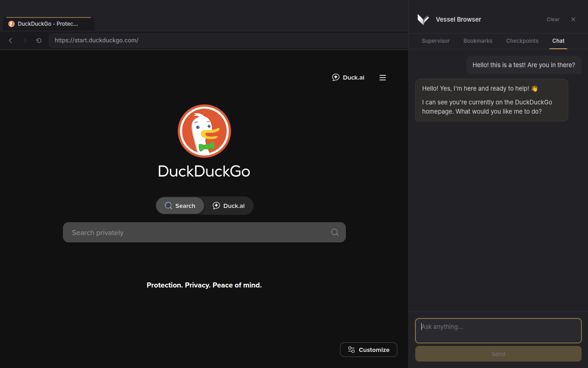
Task: Select the Supervisor tab in Vessel Browser
Action: click(435, 41)
